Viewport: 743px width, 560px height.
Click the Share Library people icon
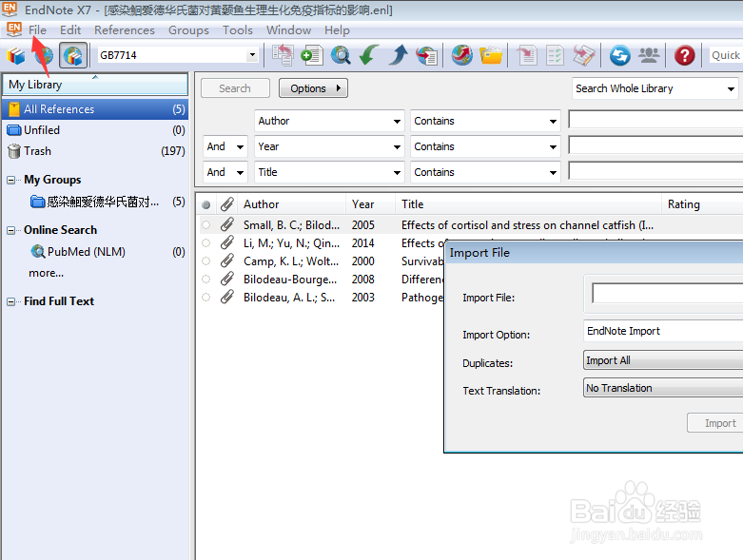coord(649,55)
